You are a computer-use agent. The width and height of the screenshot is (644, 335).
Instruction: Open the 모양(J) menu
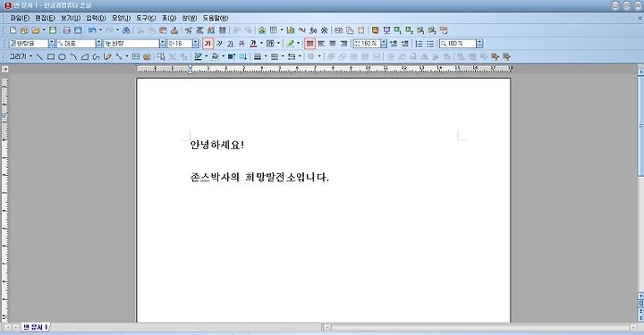pyautogui.click(x=121, y=18)
